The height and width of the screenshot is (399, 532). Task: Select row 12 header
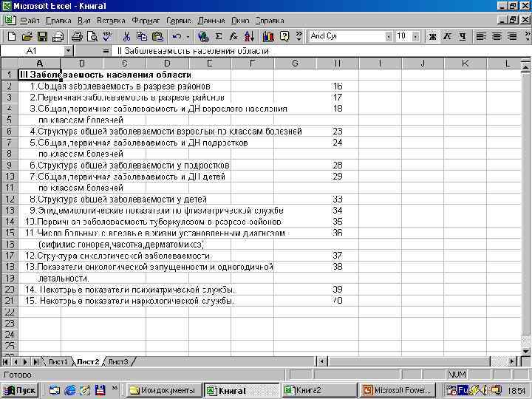pyautogui.click(x=10, y=199)
